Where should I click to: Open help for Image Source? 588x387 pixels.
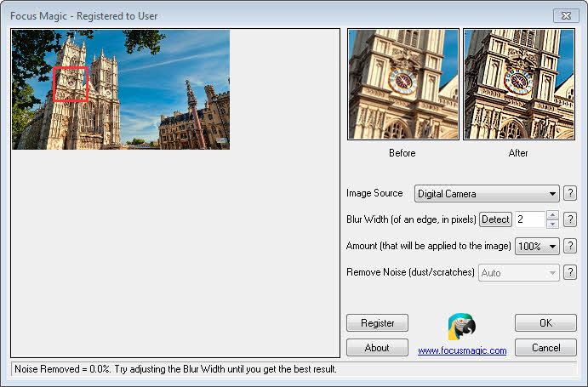[570, 194]
